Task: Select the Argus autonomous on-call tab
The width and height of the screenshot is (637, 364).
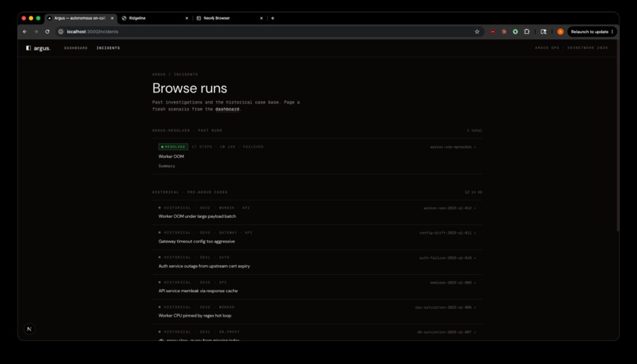Action: pos(81,18)
